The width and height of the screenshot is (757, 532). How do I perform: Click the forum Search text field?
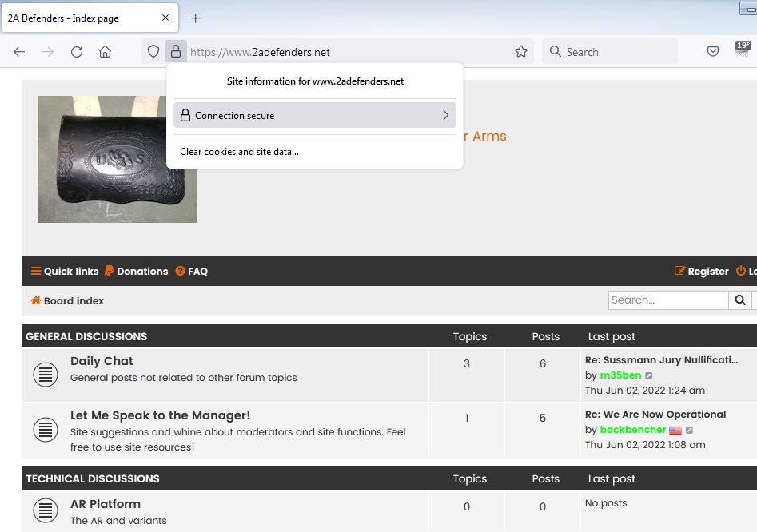pyautogui.click(x=668, y=300)
